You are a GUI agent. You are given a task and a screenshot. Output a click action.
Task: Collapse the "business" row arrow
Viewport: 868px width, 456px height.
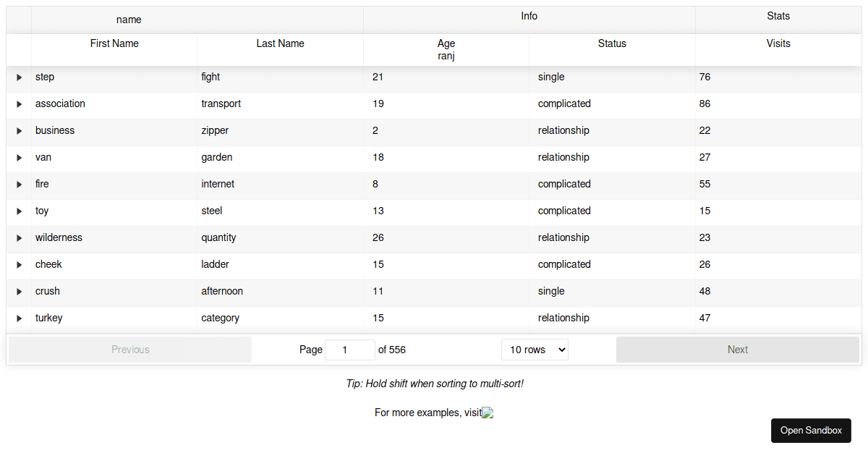19,130
